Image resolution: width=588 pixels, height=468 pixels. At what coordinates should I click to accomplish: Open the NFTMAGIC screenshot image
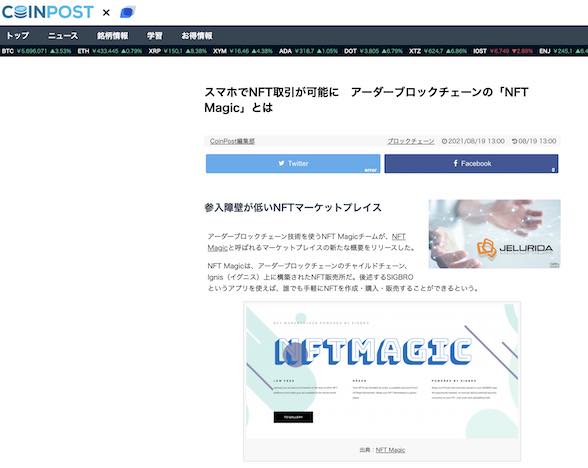[382, 370]
